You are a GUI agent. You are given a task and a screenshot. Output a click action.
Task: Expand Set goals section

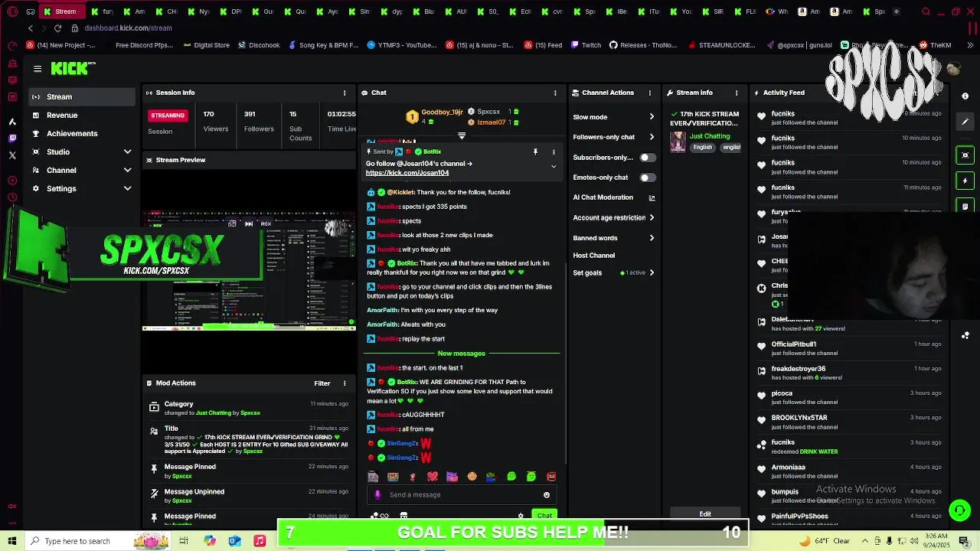point(652,272)
